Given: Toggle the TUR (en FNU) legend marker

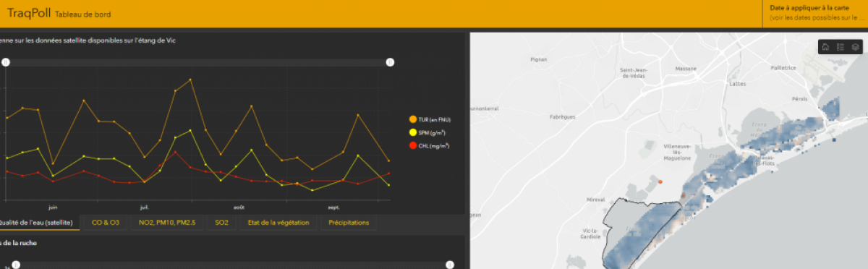Looking at the screenshot, I should [413, 119].
